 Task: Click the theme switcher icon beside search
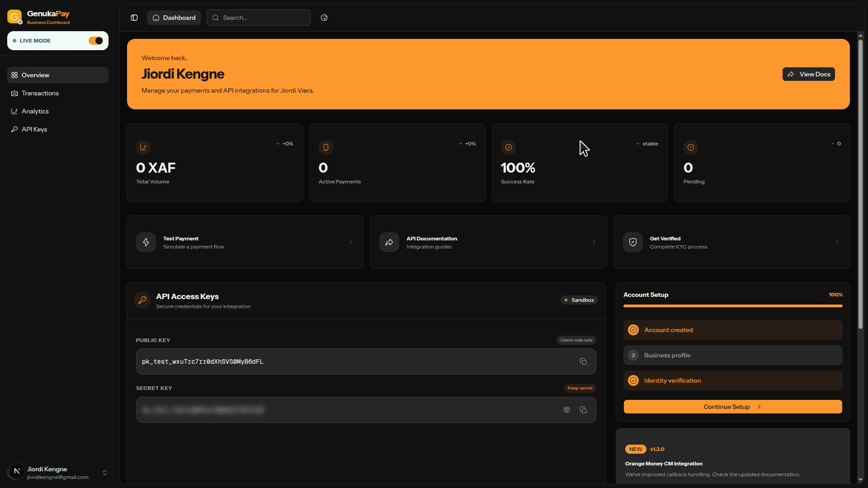(324, 18)
